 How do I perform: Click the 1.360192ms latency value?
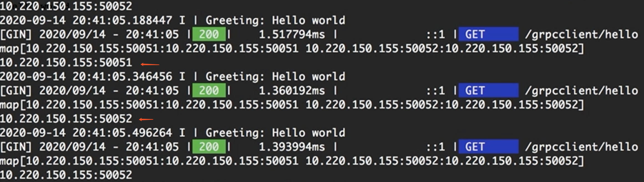292,90
